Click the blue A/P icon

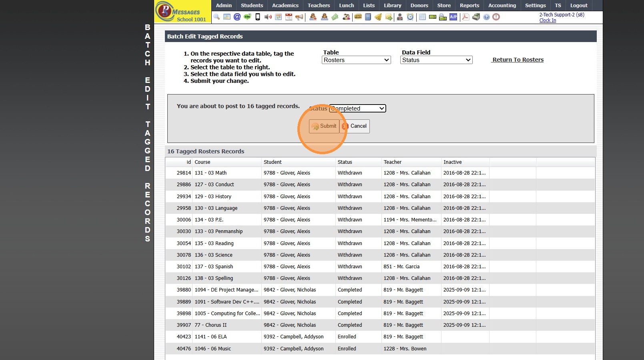(453, 17)
